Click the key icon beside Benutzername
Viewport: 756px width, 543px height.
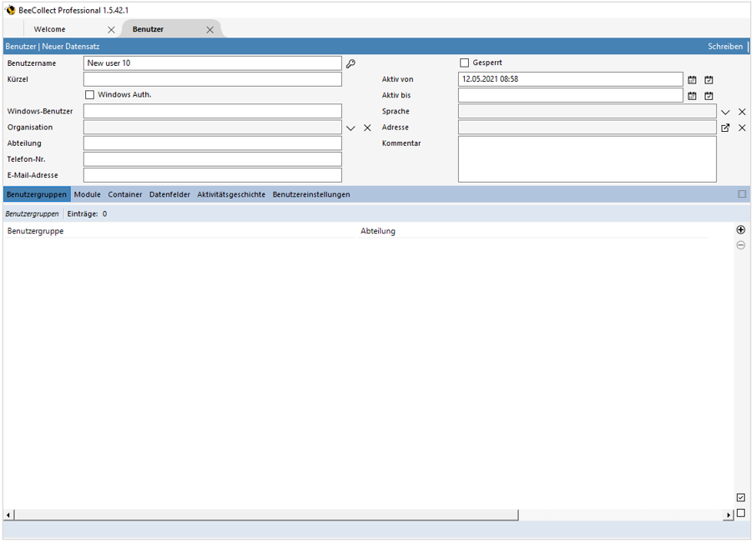point(350,63)
